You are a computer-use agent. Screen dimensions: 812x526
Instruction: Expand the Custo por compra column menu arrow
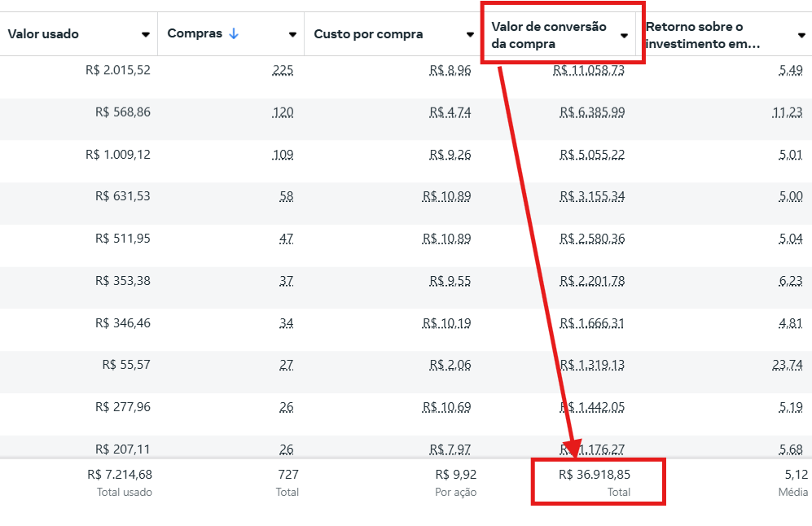(x=470, y=35)
